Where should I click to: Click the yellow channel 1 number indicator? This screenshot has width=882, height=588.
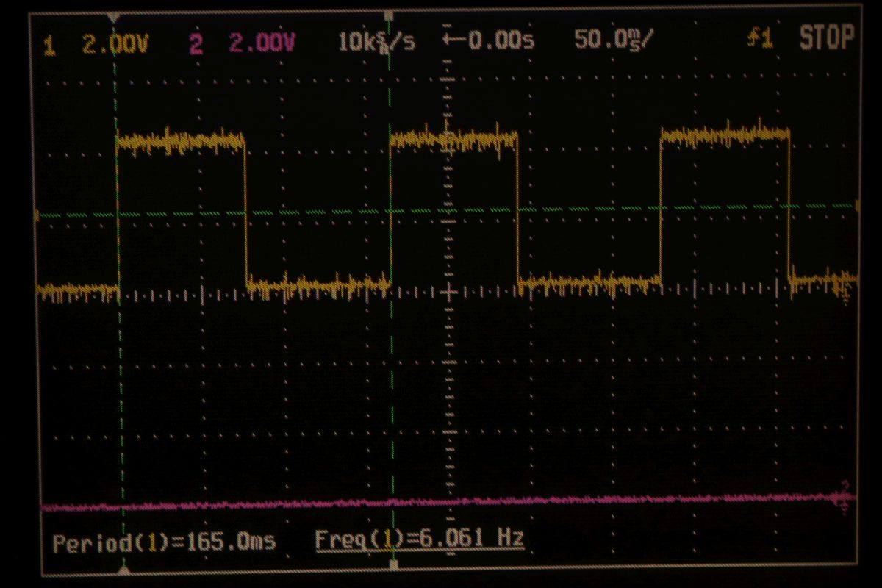49,46
